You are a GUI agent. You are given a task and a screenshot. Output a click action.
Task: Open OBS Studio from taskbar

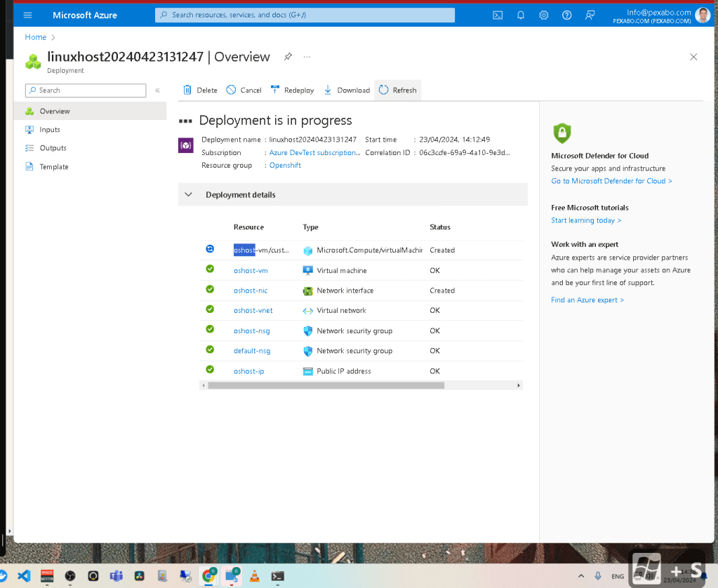[x=70, y=576]
